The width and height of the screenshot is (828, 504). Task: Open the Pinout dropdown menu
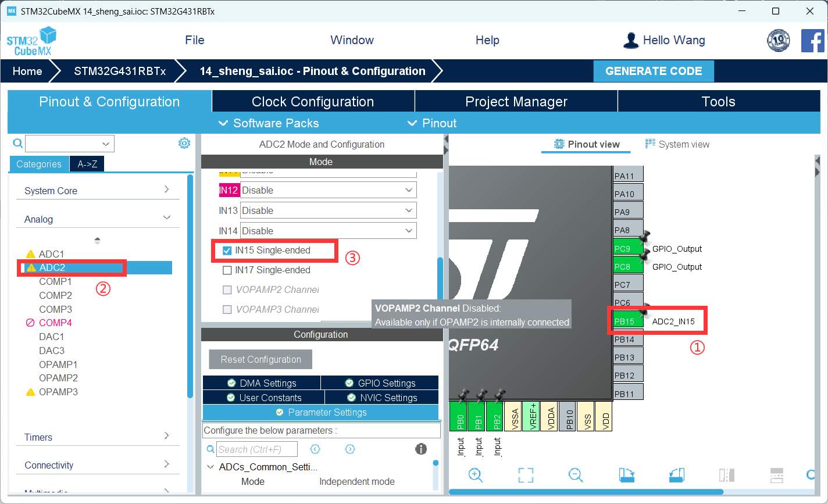click(432, 123)
